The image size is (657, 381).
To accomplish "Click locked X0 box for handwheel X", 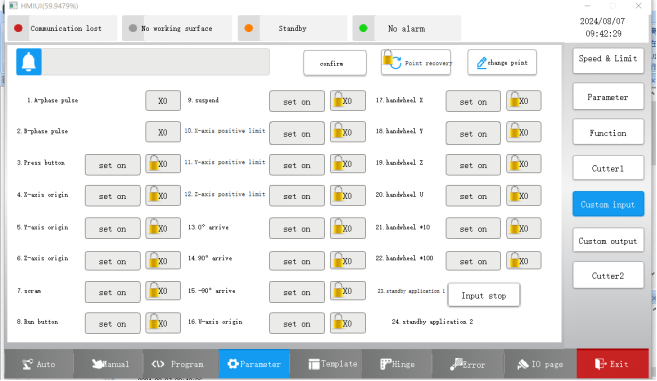I will click(x=524, y=101).
